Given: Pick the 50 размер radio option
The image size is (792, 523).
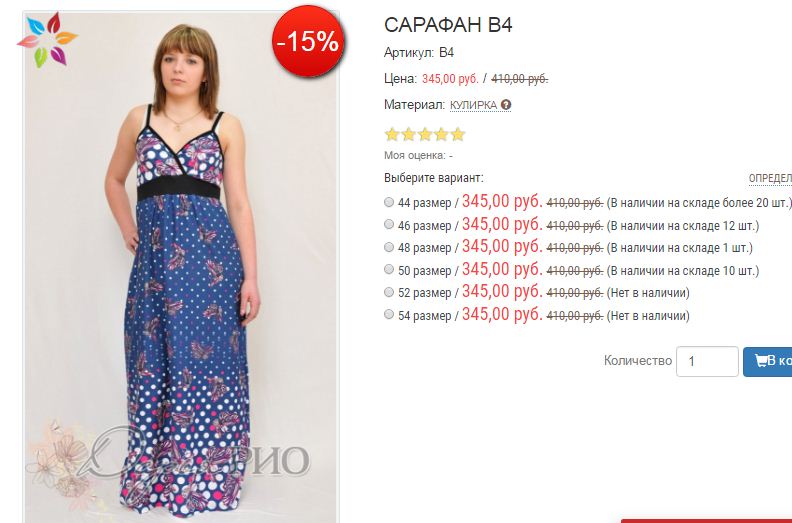Looking at the screenshot, I should pyautogui.click(x=389, y=270).
